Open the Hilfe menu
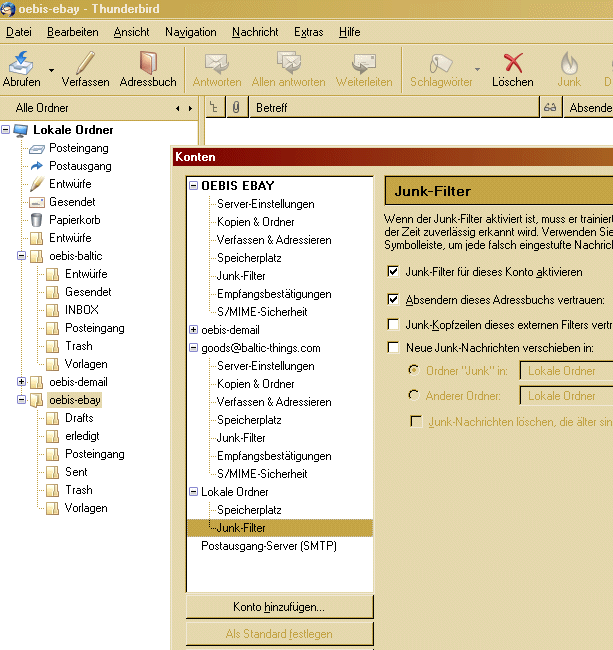 point(349,32)
